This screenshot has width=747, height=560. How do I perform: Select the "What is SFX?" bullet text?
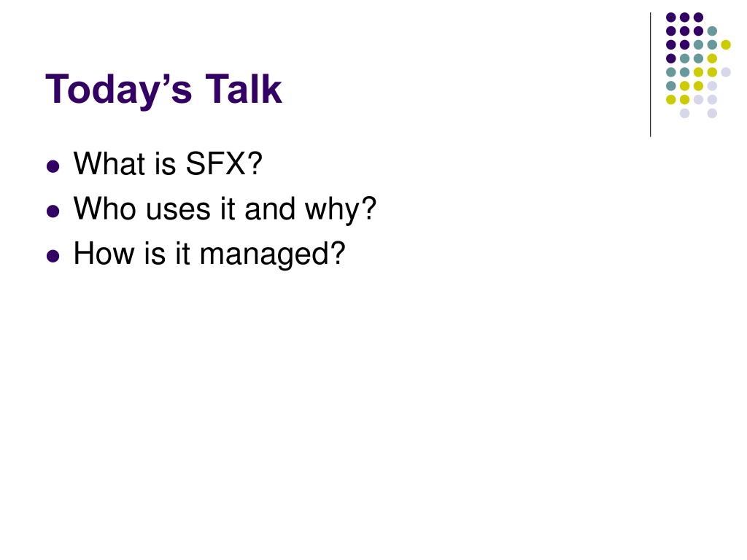(x=168, y=164)
